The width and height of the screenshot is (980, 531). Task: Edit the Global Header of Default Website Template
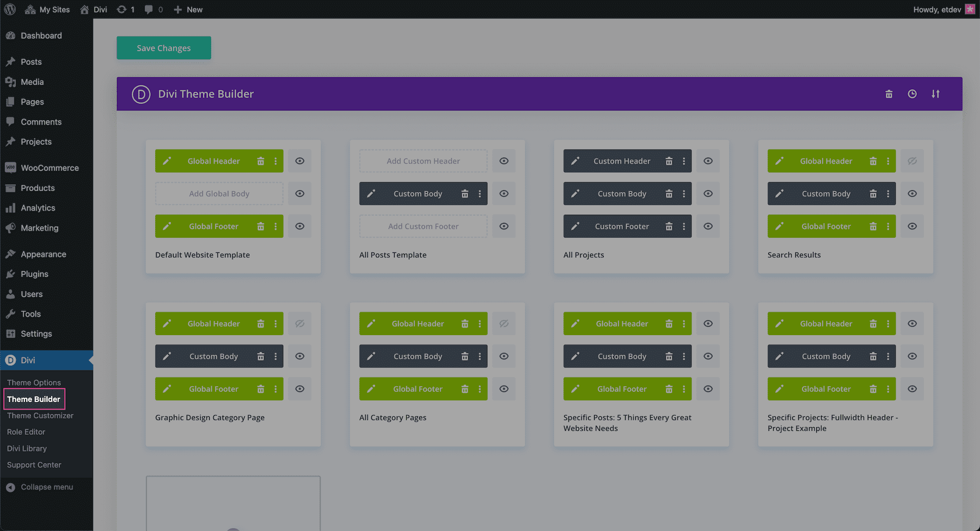167,160
